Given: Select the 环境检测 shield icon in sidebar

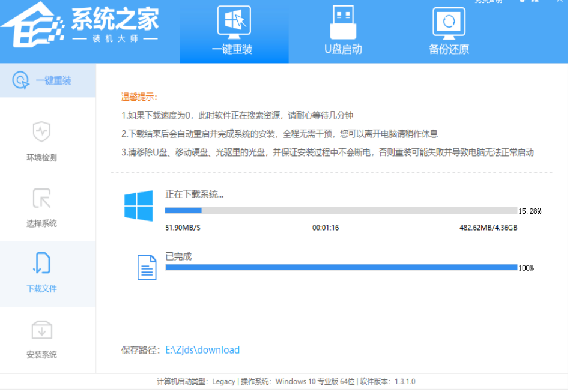Looking at the screenshot, I should coord(41,132).
